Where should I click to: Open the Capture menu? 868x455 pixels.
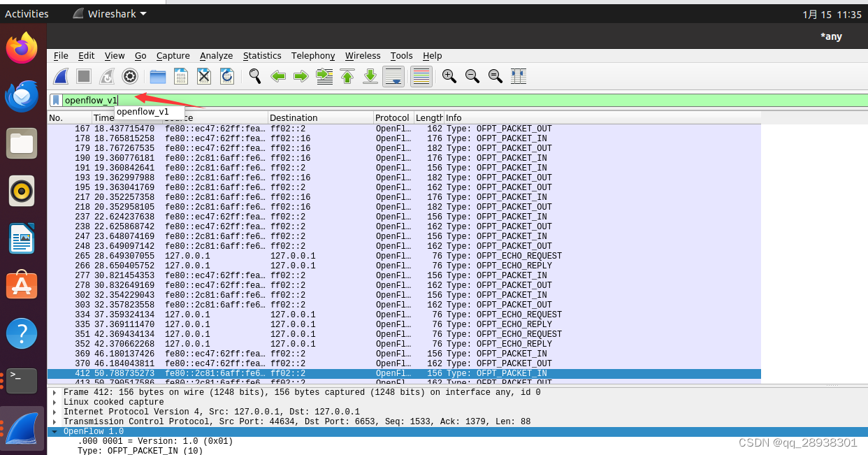coord(173,56)
